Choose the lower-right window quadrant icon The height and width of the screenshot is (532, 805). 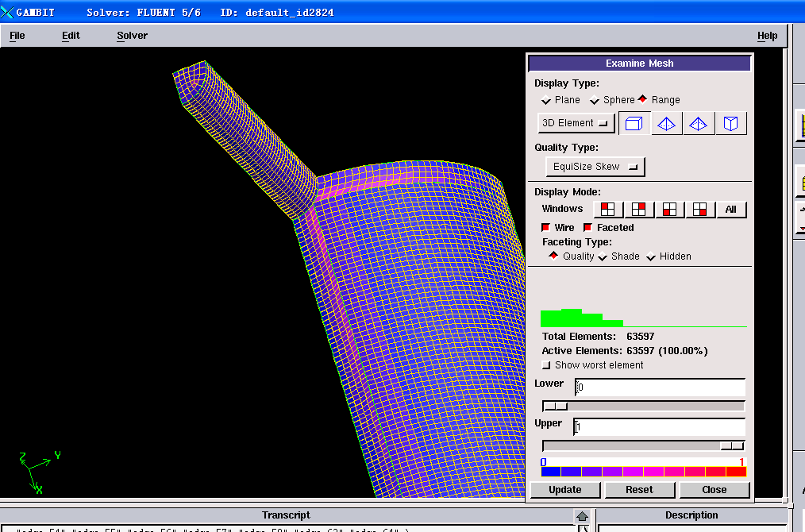699,210
